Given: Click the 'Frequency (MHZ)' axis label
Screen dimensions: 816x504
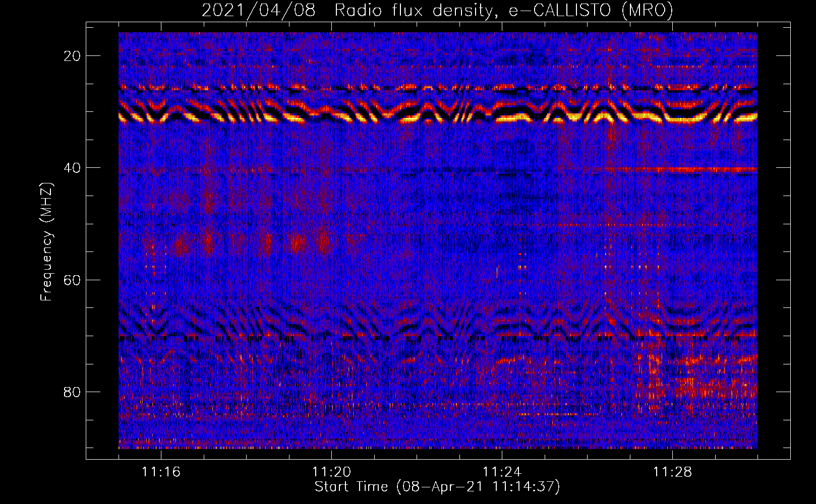Looking at the screenshot, I should (46, 242).
